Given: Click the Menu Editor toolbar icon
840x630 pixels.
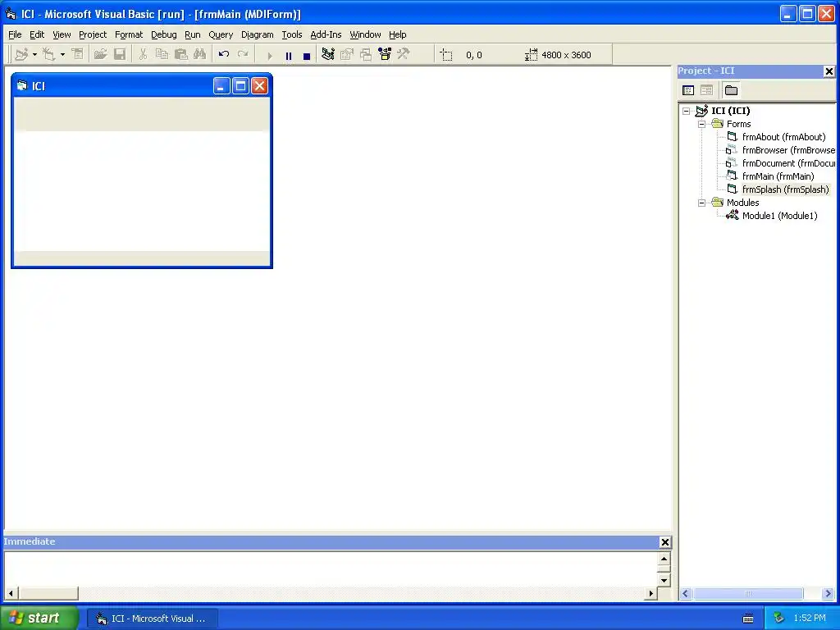Looking at the screenshot, I should (78, 55).
